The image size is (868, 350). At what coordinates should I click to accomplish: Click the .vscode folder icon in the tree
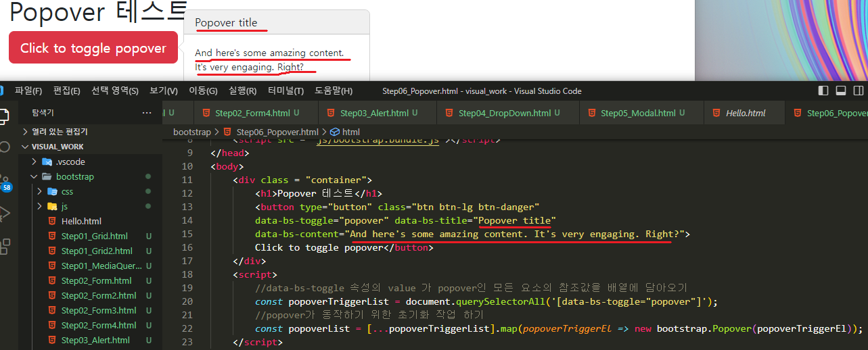coord(47,161)
